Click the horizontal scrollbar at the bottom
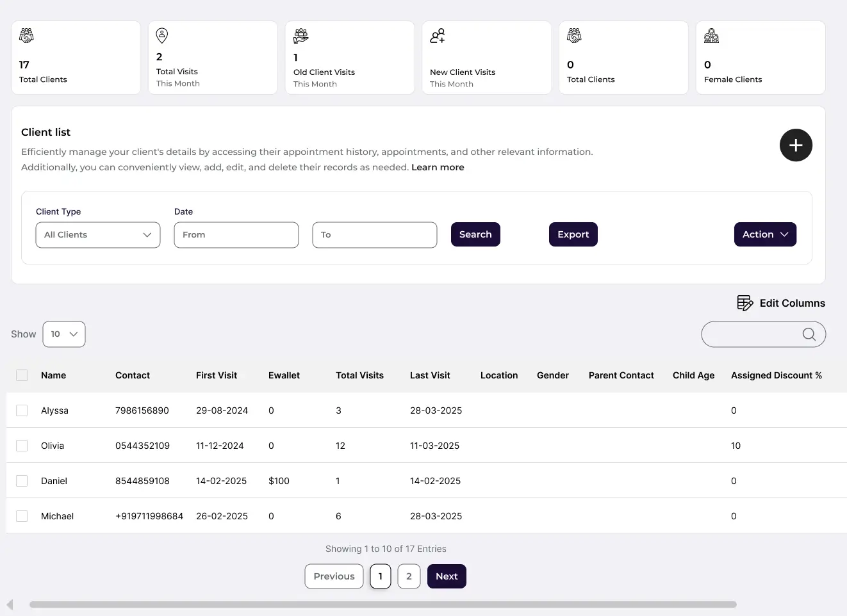The image size is (847, 616). (x=382, y=604)
